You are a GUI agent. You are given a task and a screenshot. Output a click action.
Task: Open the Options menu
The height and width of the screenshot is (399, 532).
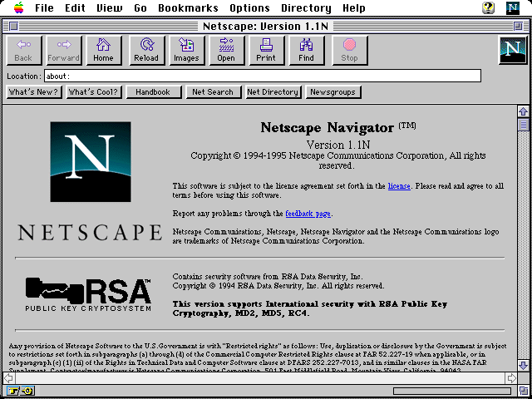click(249, 7)
